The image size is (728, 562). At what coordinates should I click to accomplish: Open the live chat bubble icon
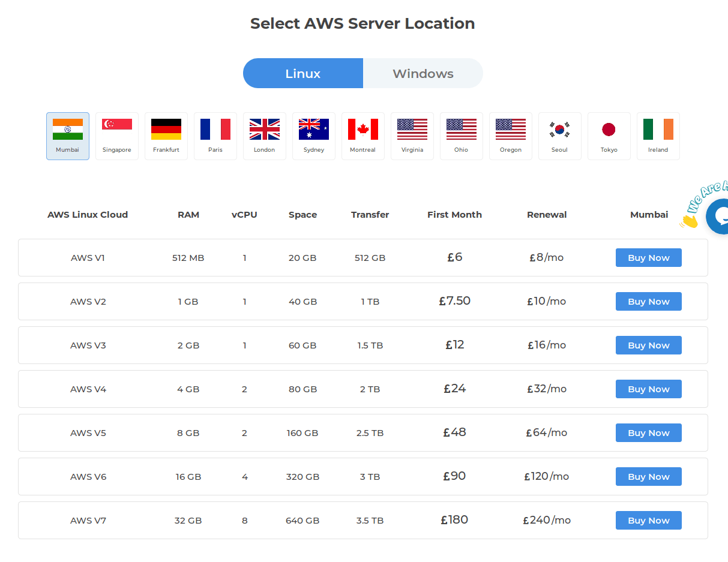pos(718,216)
